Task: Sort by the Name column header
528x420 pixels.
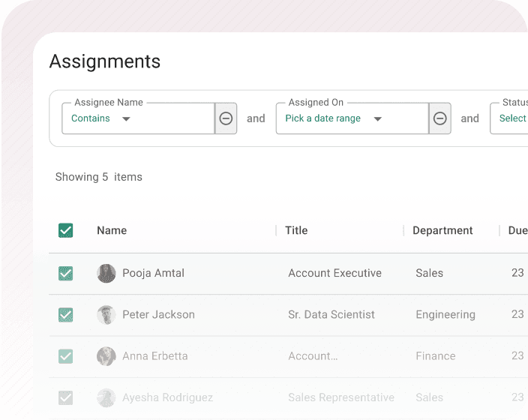Action: tap(112, 230)
